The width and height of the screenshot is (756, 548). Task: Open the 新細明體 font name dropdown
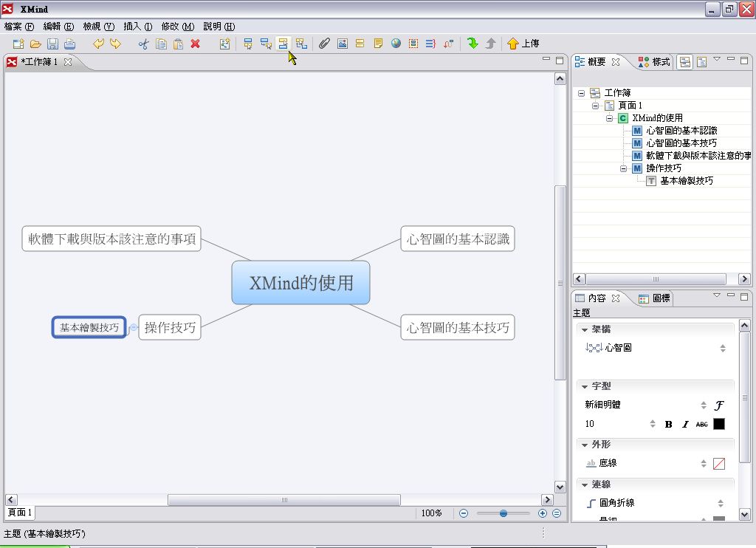[x=704, y=405]
